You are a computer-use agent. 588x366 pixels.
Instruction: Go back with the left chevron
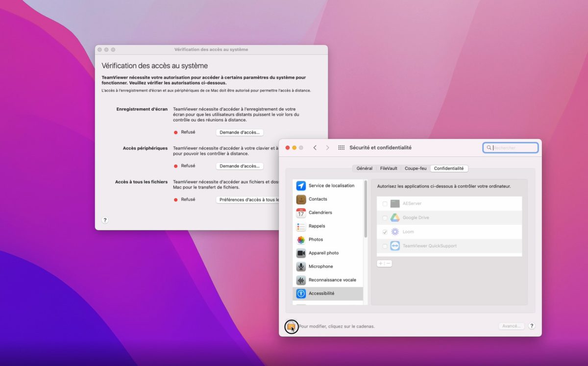315,147
